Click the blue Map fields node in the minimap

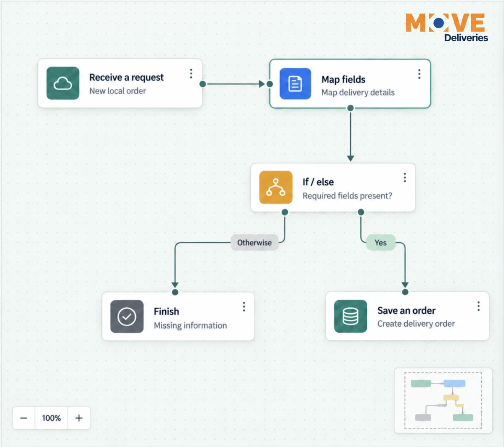click(454, 383)
